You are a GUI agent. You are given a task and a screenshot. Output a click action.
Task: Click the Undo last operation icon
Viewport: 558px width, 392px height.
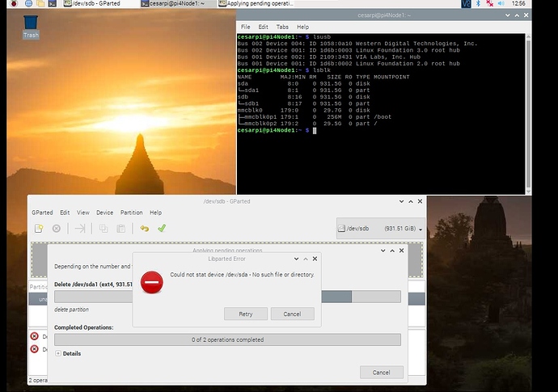(145, 229)
